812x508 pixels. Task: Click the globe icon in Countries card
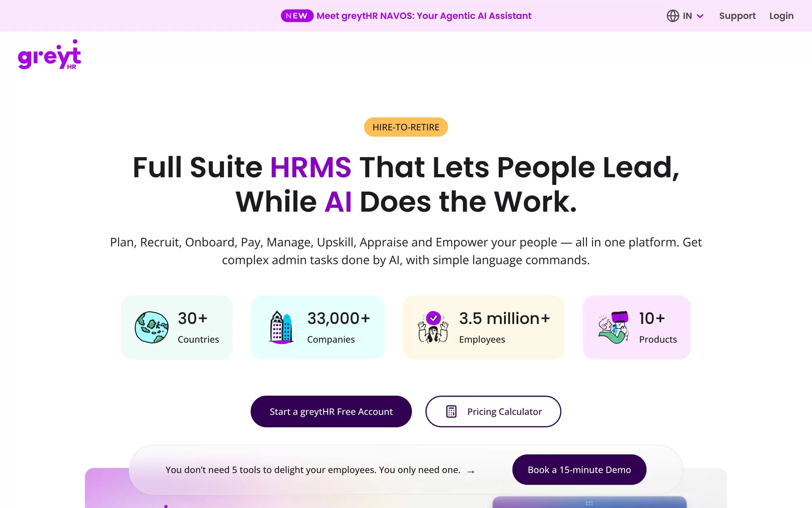(152, 327)
